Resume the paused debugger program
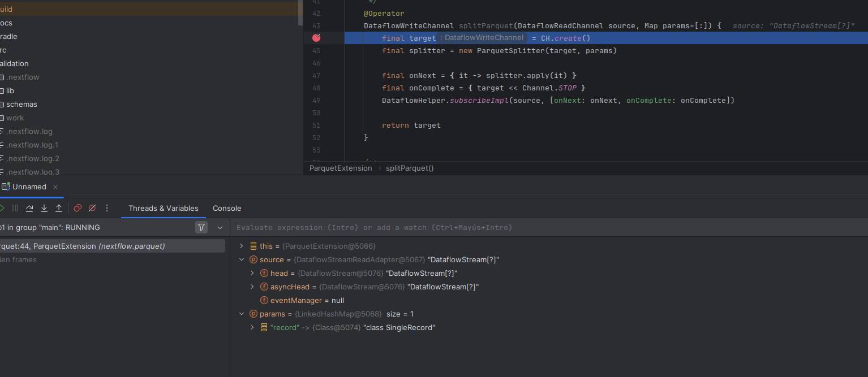Screen dimensions: 868x377 click(x=2, y=208)
